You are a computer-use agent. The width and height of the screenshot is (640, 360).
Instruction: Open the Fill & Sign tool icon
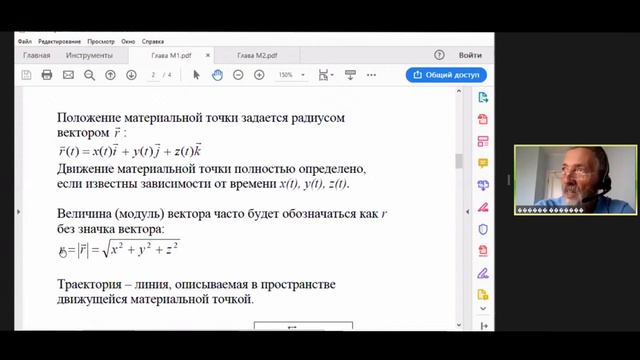tap(483, 273)
